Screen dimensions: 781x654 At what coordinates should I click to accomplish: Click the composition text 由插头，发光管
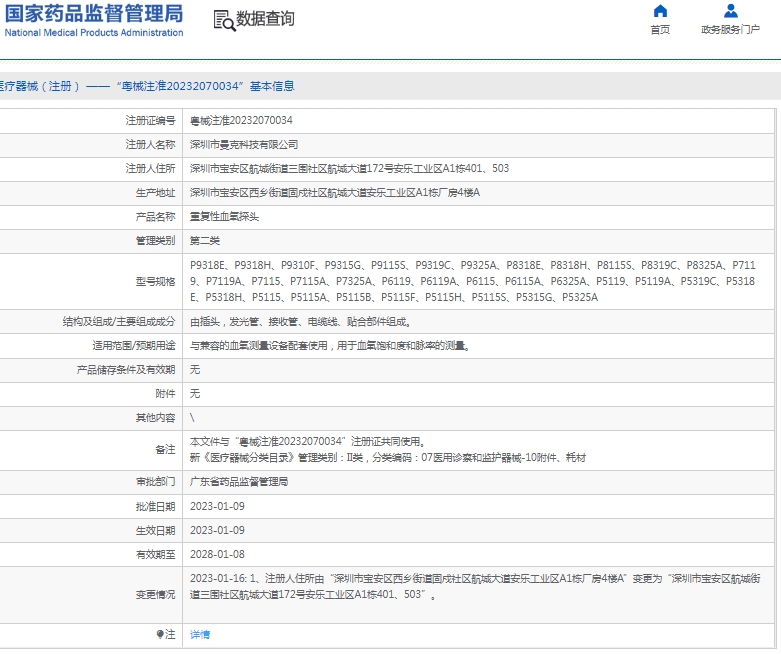300,322
